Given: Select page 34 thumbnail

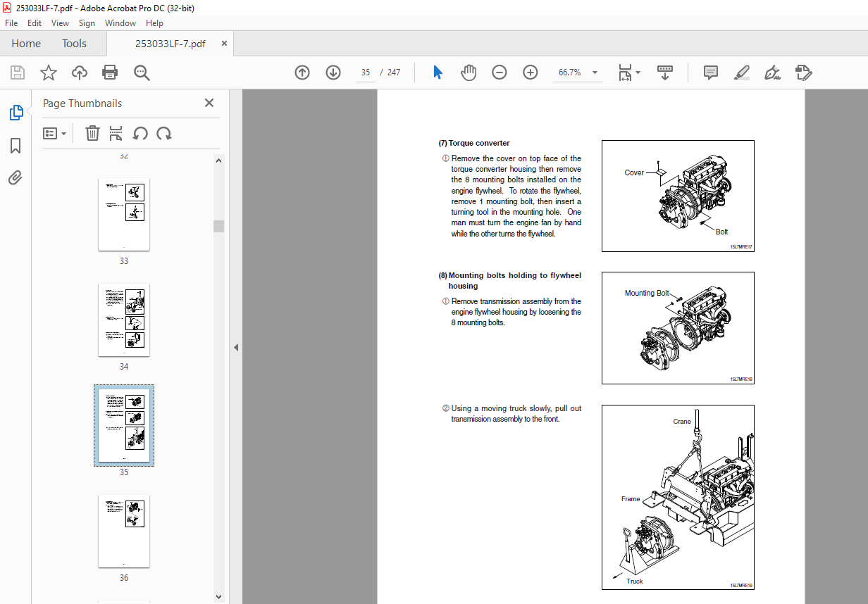Looking at the screenshot, I should pyautogui.click(x=124, y=320).
